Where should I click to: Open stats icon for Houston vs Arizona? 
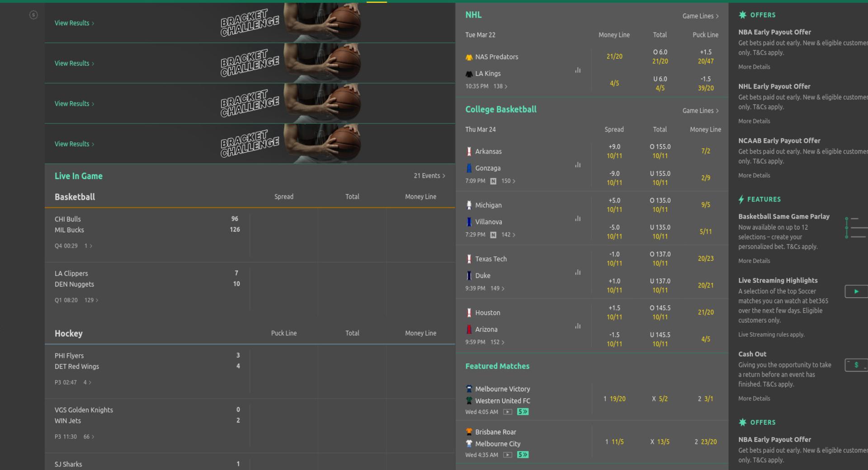click(x=578, y=325)
